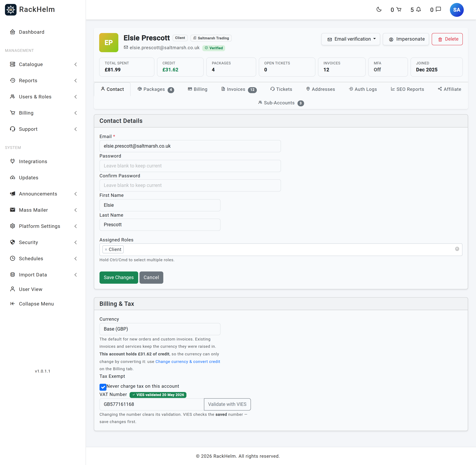Click the Impersonate button

click(406, 39)
